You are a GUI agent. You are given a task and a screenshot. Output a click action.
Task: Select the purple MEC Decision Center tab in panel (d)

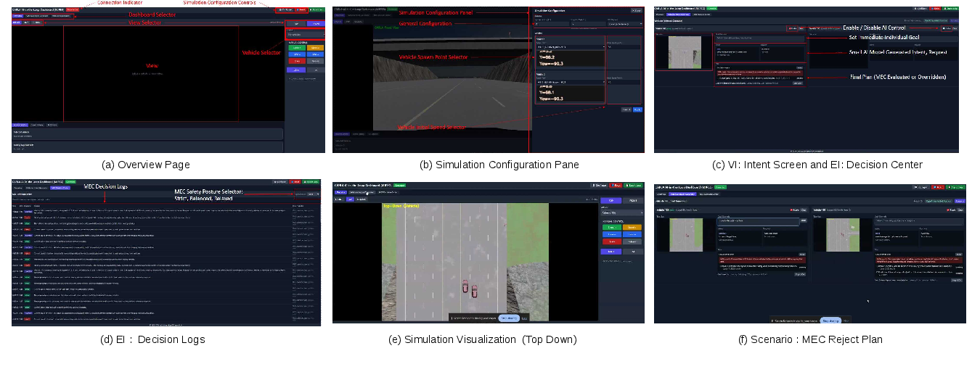60,188
